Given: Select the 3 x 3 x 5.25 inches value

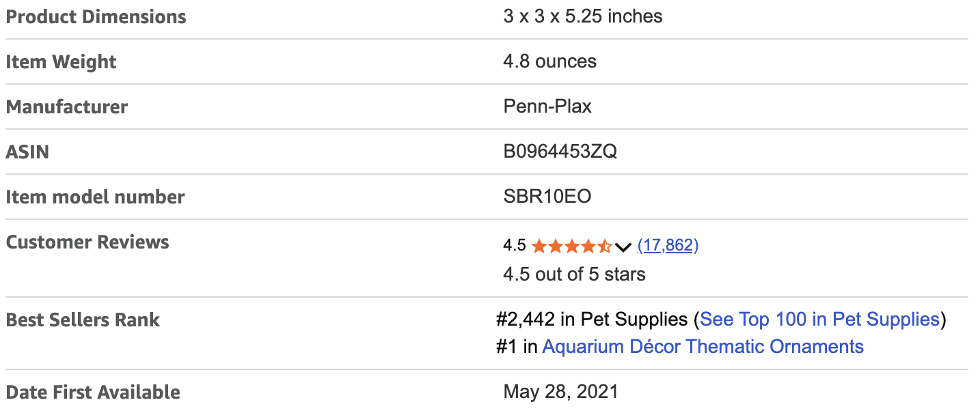Looking at the screenshot, I should [x=582, y=16].
